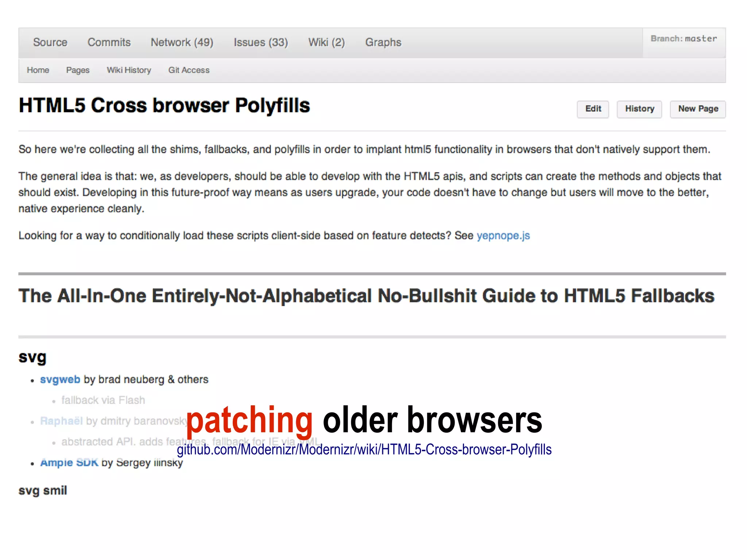Screen dimensions: 747x560
Task: Open the Pages wiki subtab
Action: pyautogui.click(x=78, y=70)
